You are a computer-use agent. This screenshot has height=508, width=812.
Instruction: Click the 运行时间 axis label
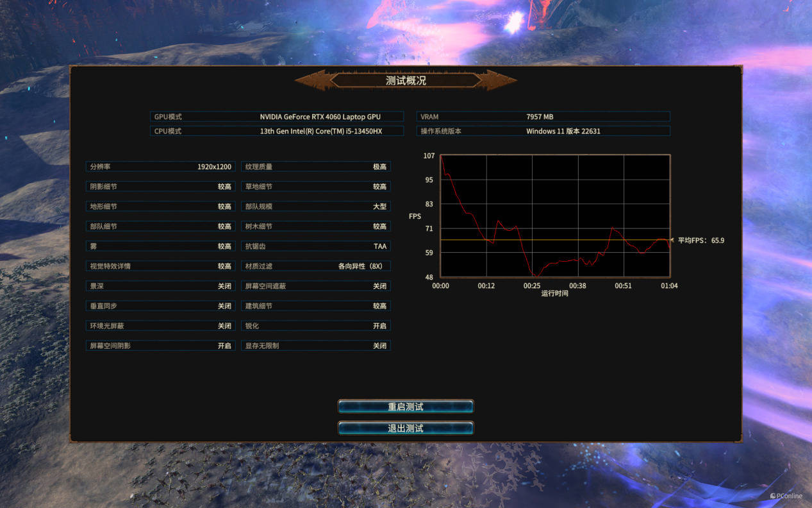click(555, 294)
